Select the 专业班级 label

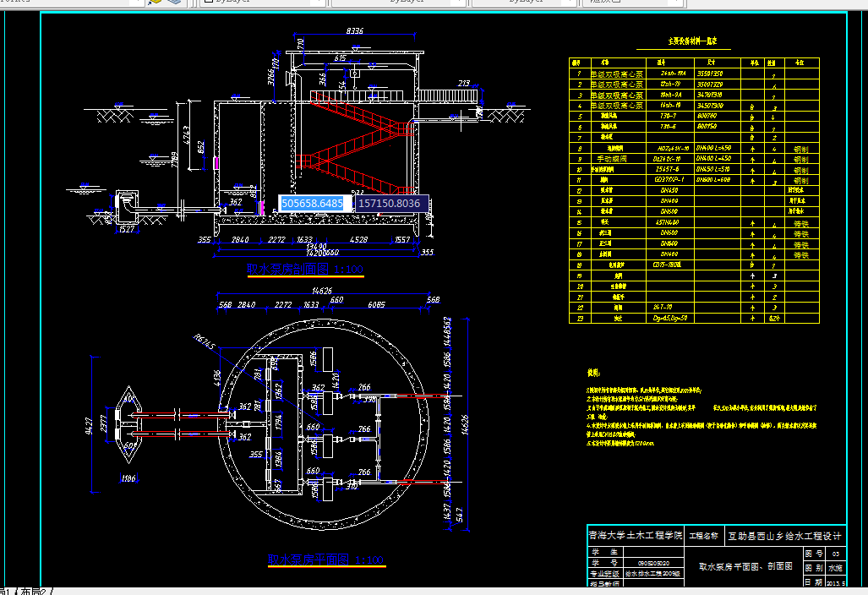pos(604,574)
